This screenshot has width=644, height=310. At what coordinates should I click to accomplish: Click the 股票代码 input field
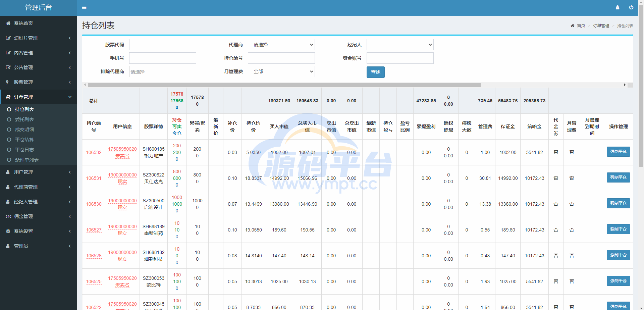coord(162,45)
